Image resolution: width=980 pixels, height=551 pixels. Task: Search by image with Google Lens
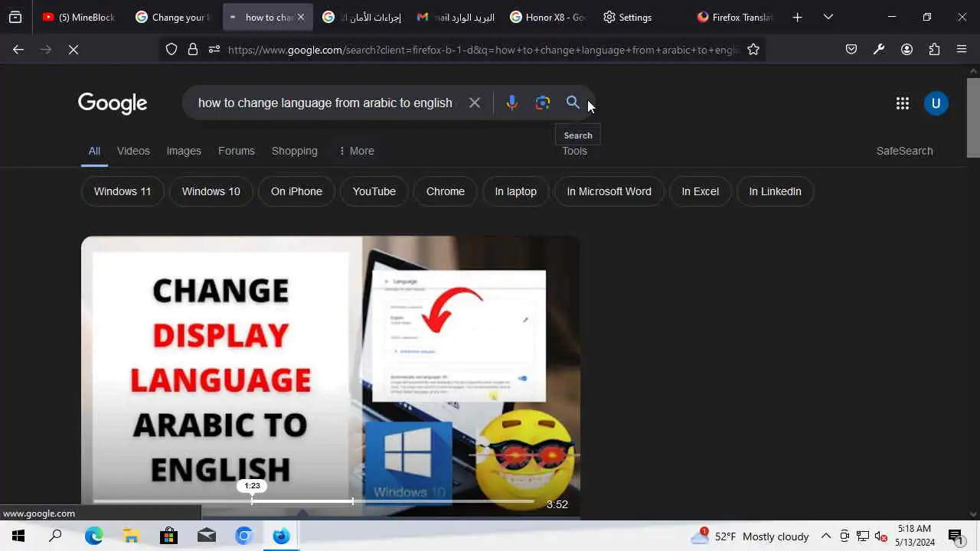543,103
